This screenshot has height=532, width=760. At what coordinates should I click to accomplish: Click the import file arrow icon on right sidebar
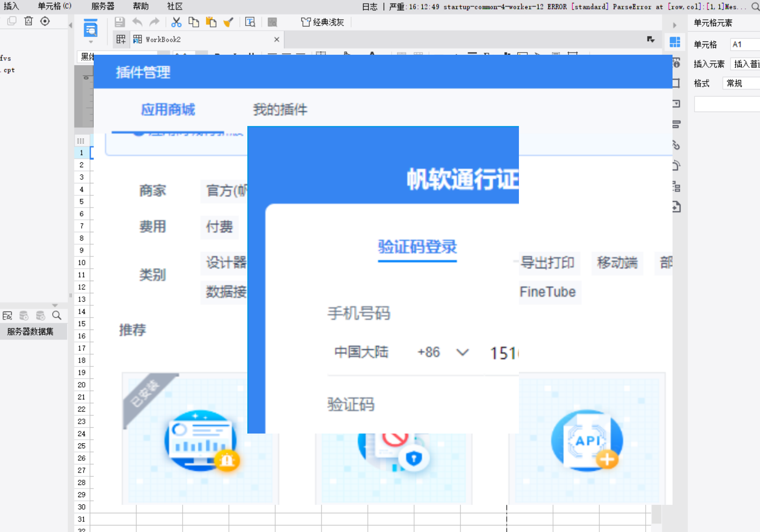coord(676,207)
